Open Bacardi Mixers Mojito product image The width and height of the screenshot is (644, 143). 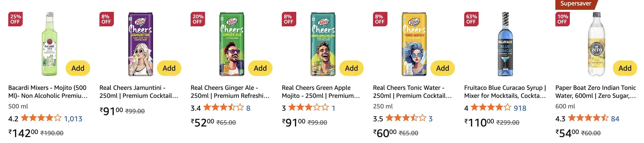click(49, 44)
